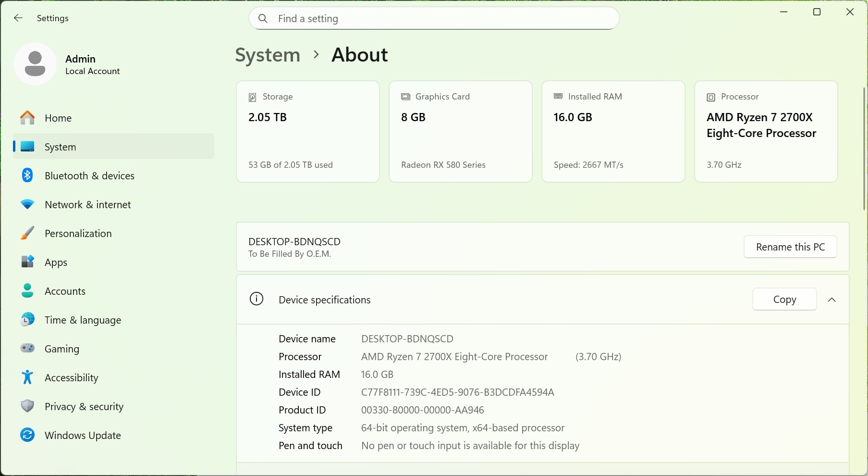868x476 pixels.
Task: Click the Personalization paintbrush icon
Action: coord(27,233)
